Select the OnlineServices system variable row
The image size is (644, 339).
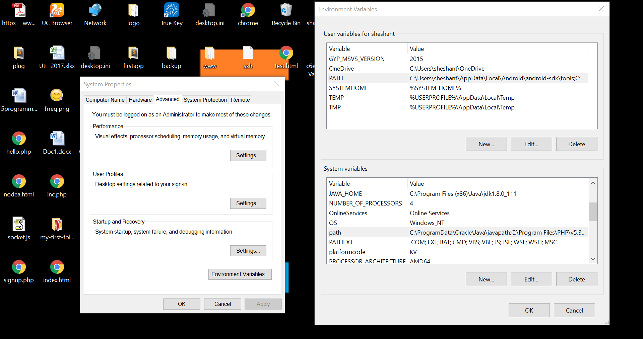(458, 213)
